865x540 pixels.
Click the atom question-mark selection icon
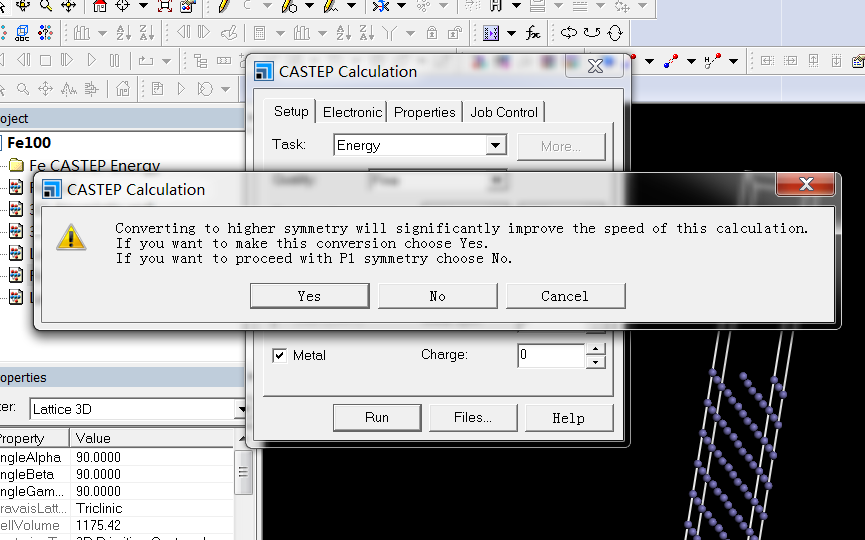click(45, 33)
